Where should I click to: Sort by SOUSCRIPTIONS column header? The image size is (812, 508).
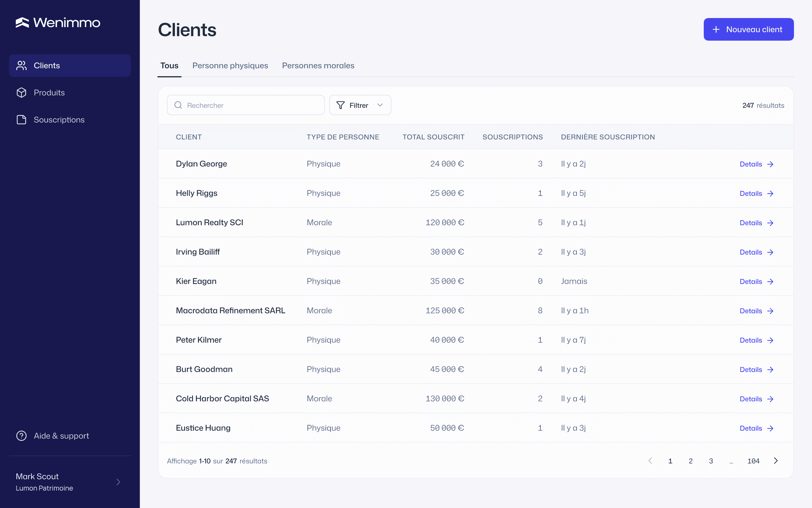click(x=512, y=137)
